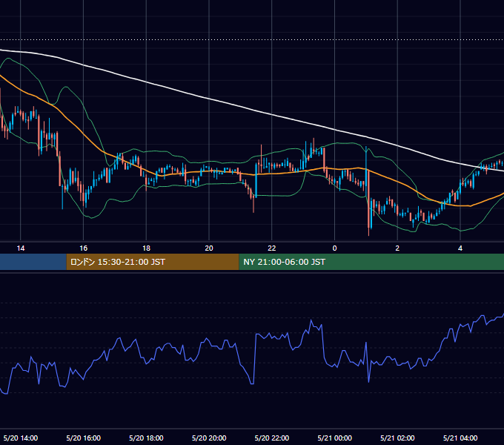Click the '5/20 14:00' indicator axis label
Viewport: 504px width, 445px height.
[21, 438]
